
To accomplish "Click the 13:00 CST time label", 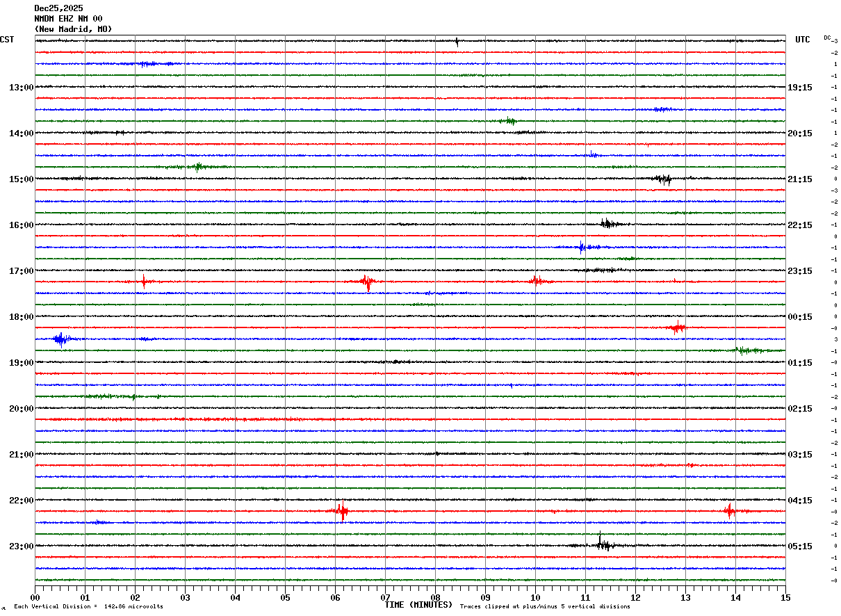I will click(21, 88).
